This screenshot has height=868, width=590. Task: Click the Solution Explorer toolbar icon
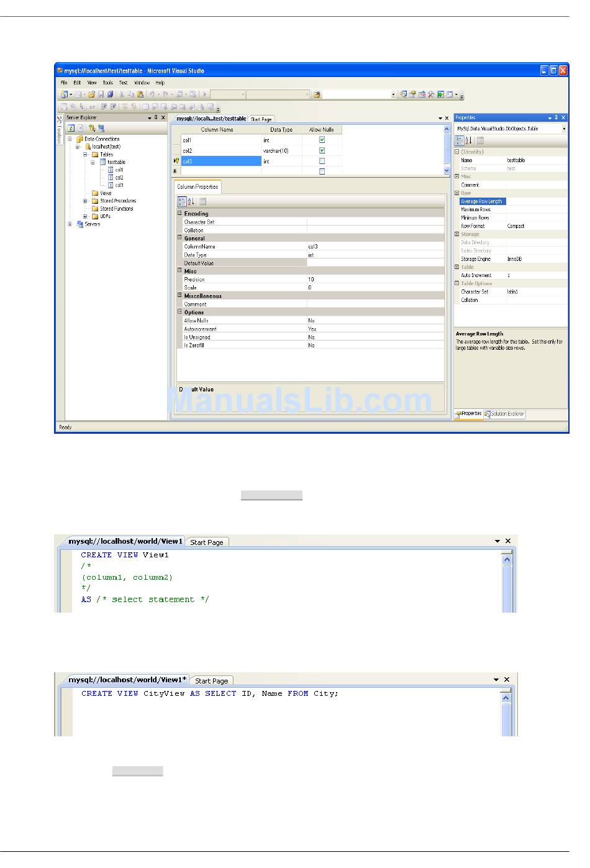(x=403, y=94)
